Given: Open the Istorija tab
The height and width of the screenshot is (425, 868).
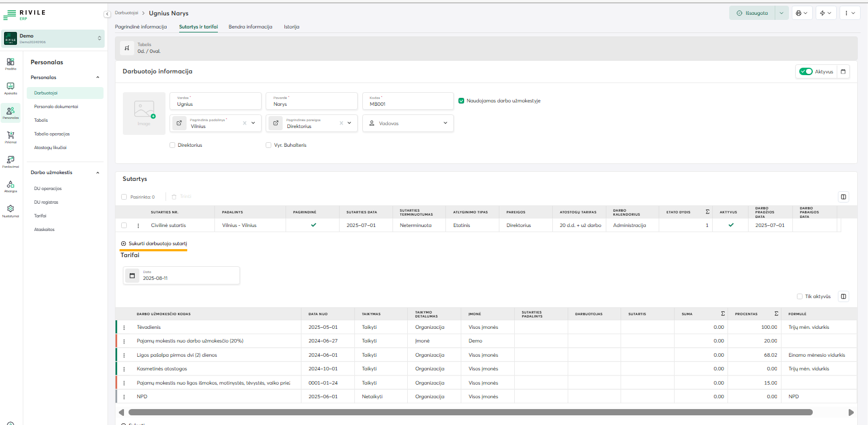Looking at the screenshot, I should [x=291, y=27].
